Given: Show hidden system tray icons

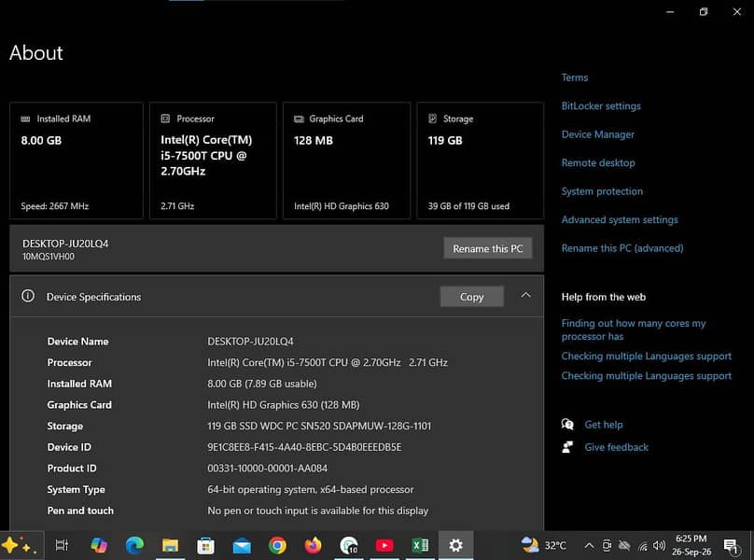Looking at the screenshot, I should pos(589,545).
